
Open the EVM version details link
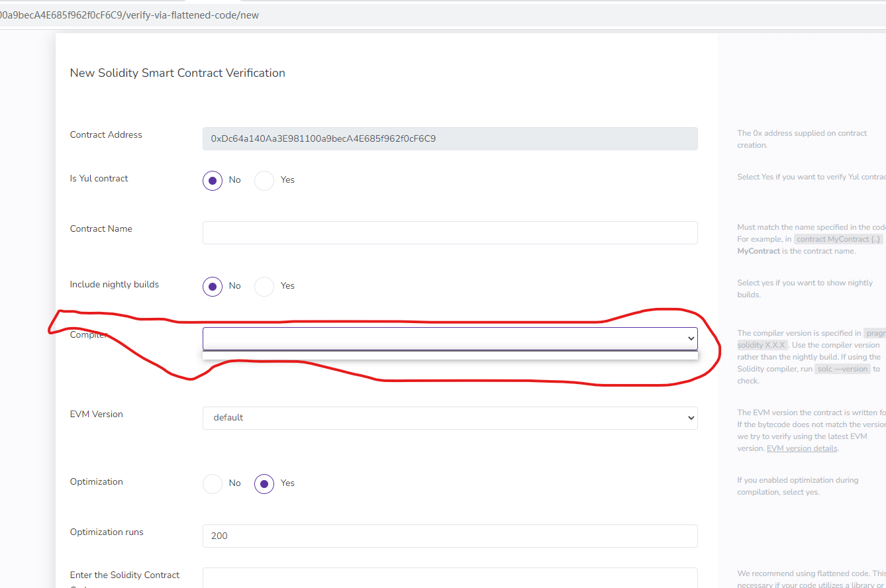(x=801, y=448)
